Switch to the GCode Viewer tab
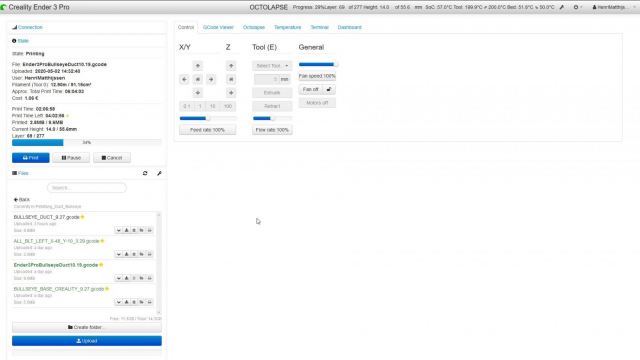This screenshot has height=360, width=640. click(218, 27)
